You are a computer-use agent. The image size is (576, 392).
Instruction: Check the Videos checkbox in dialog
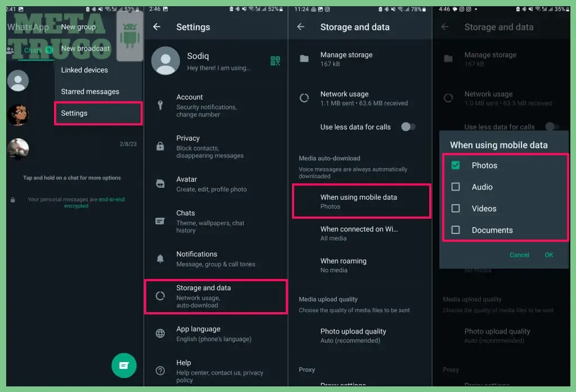coord(456,208)
